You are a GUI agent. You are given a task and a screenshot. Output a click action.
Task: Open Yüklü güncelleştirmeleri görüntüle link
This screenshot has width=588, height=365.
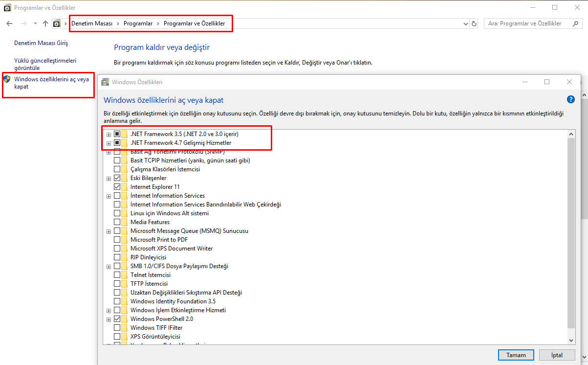tap(45, 64)
